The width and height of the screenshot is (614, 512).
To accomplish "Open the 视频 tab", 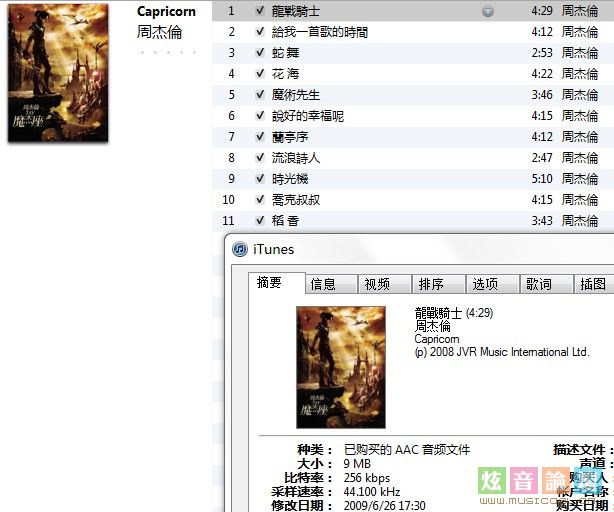I will click(x=385, y=284).
